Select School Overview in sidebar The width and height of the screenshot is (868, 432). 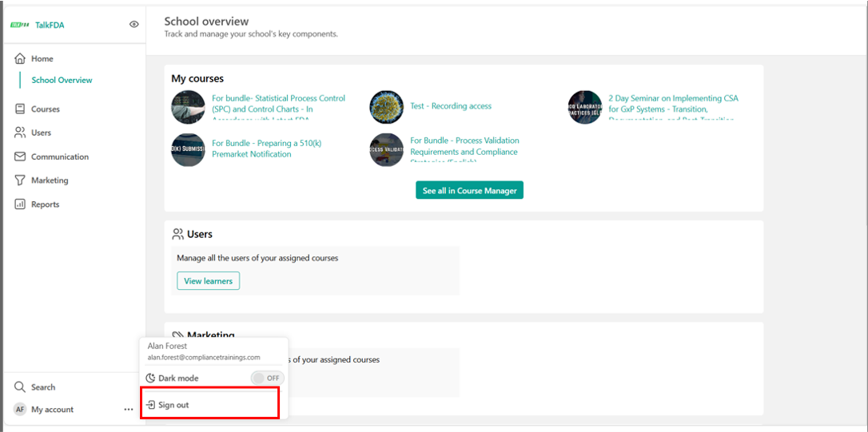(62, 81)
